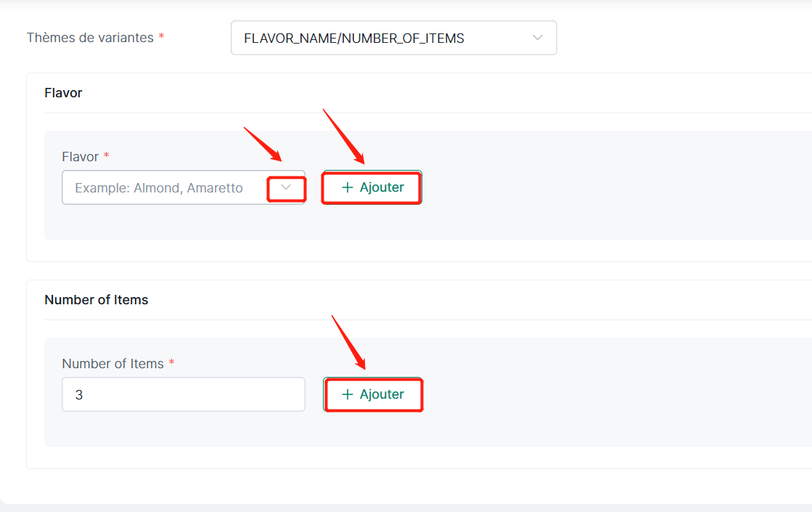Click the bold Flavor section heading
Viewport: 812px width, 512px height.
63,93
